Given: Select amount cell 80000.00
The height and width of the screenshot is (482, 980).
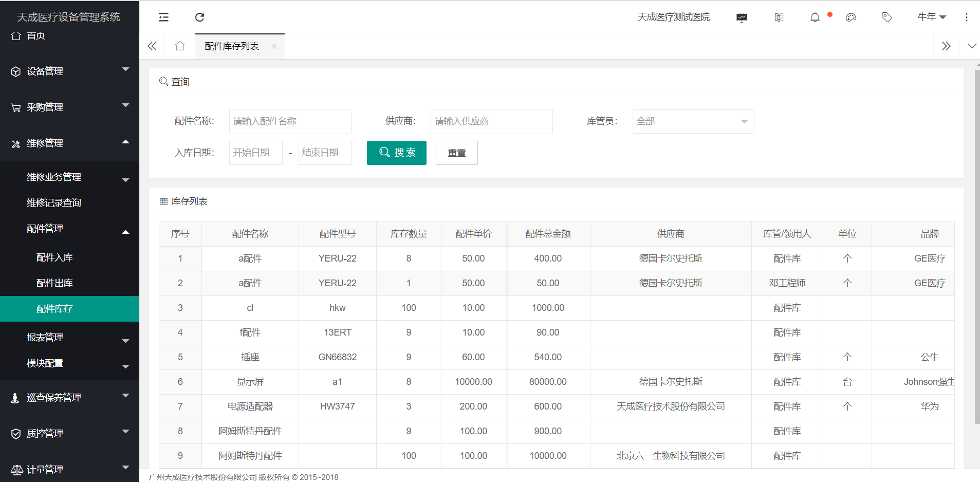Looking at the screenshot, I should tap(548, 382).
